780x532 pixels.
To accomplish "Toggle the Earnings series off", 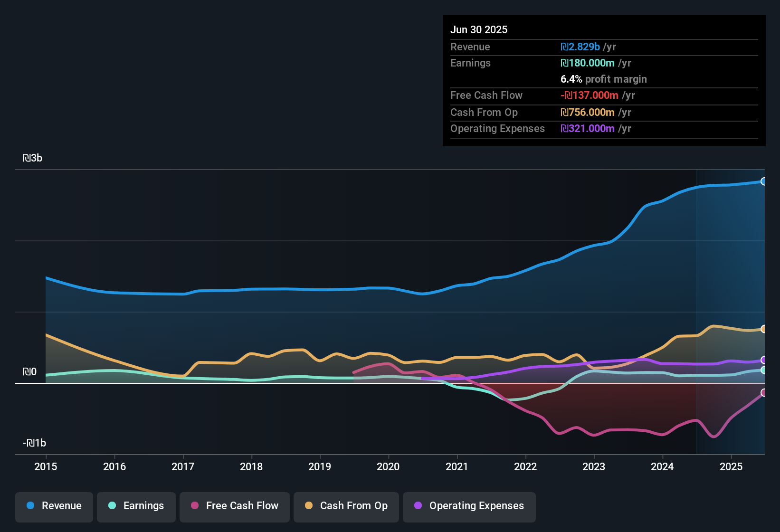I will tap(136, 506).
